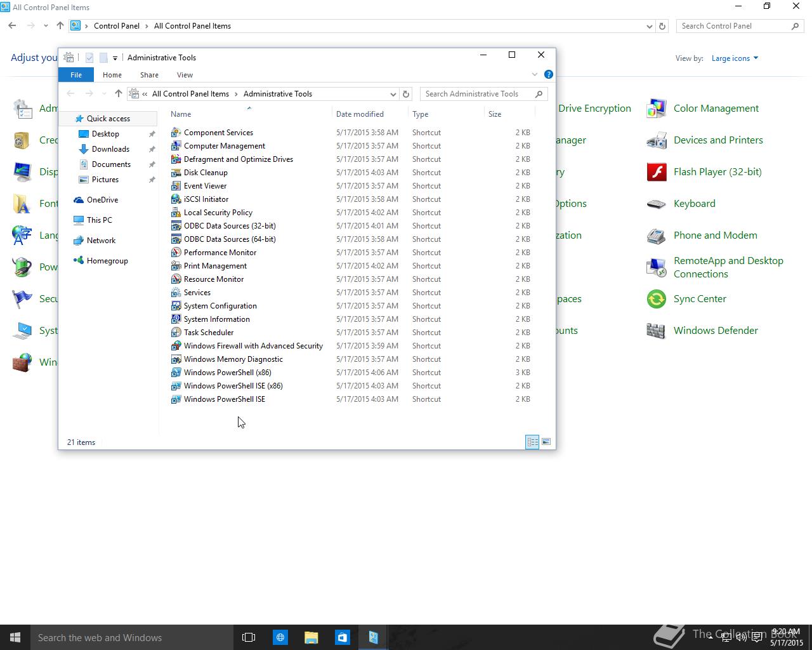Click the Sync Center green icon
Viewport: 812px width, 650px height.
tap(657, 299)
